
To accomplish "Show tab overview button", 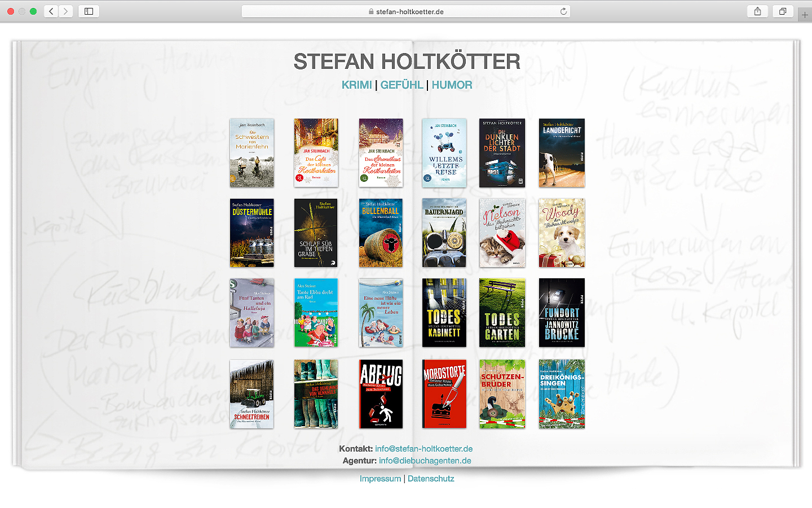I will click(x=783, y=11).
